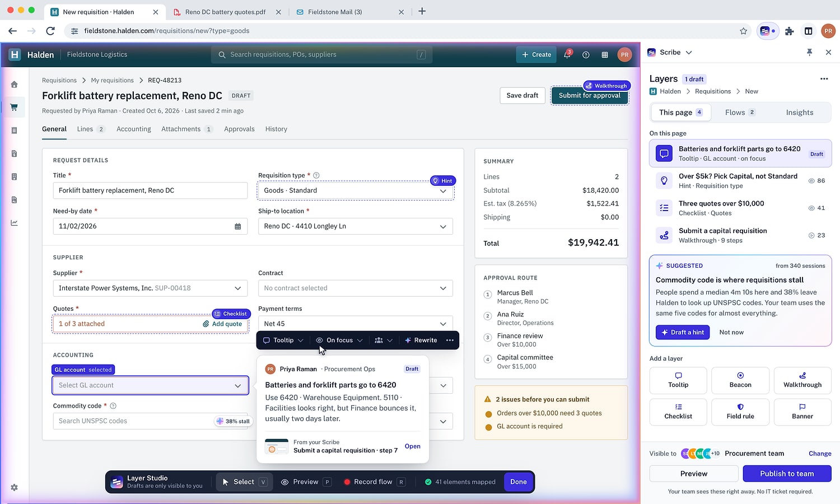
Task: Open the notifications bell in Halden header
Action: point(567,54)
